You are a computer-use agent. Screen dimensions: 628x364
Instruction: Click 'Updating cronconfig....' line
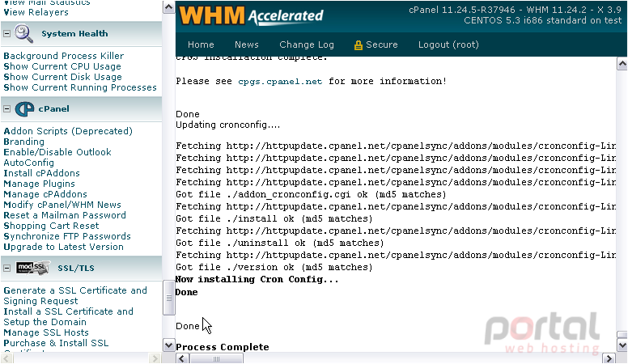click(228, 125)
